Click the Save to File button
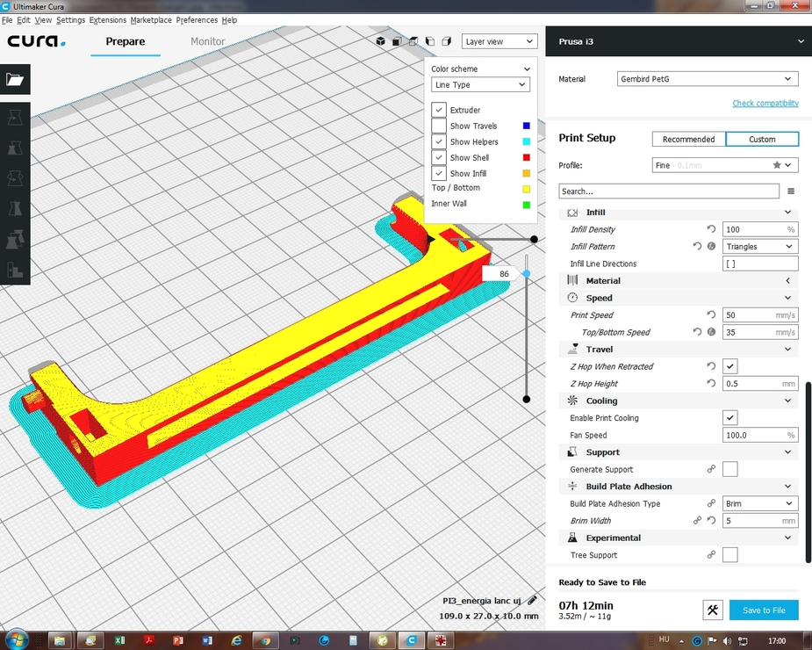812x650 pixels. (764, 610)
